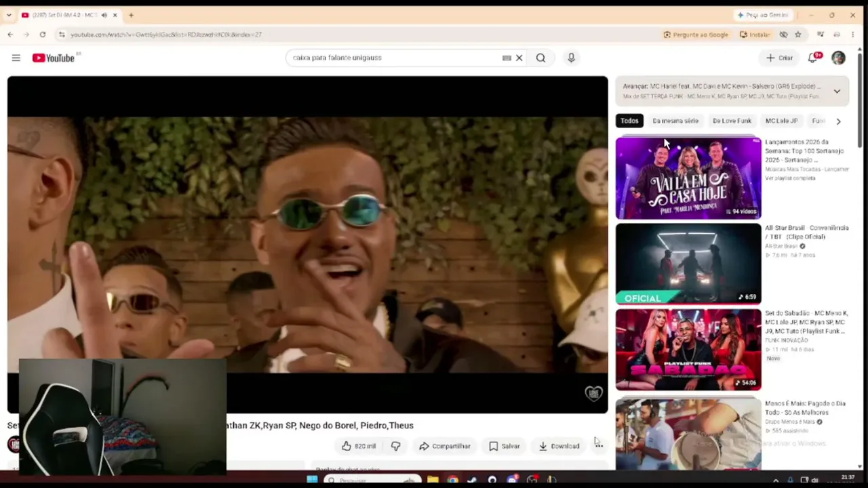Open third-party cookie blocking eye icon
This screenshot has height=488, width=868.
783,35
